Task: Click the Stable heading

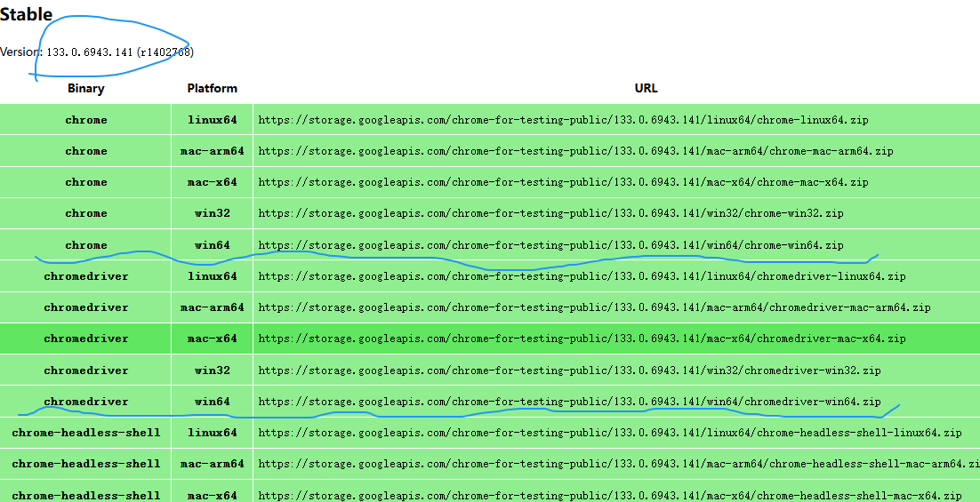Action: 27,13
